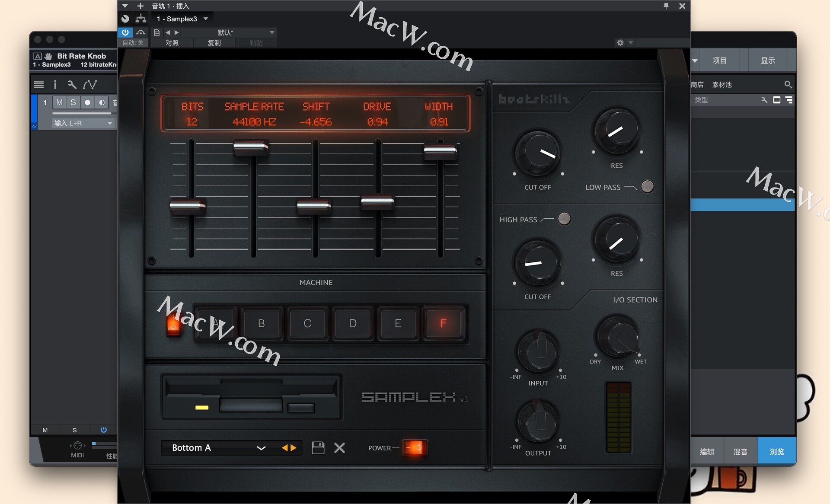Image resolution: width=830 pixels, height=504 pixels.
Task: Click the SHIFT fader handle
Action: pos(314,206)
